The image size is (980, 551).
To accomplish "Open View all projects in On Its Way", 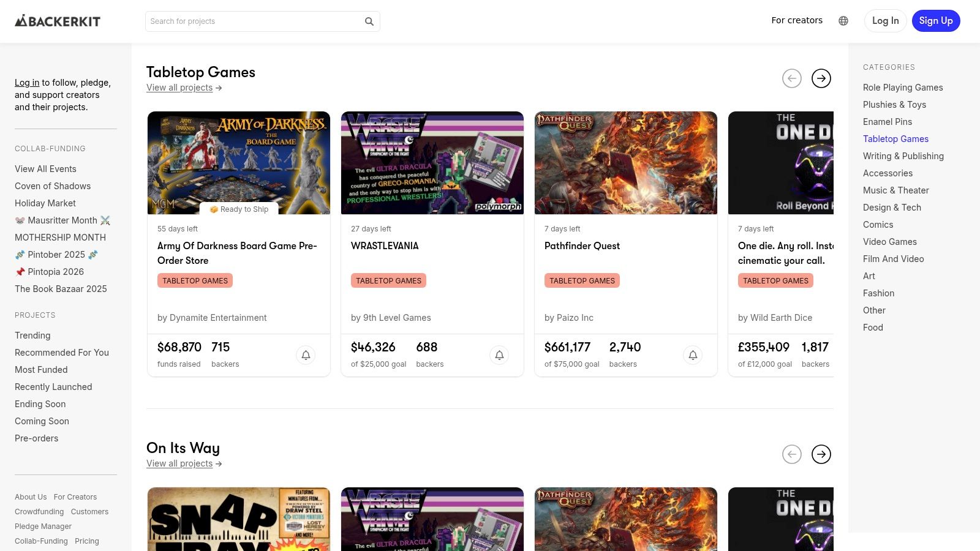I will click(x=179, y=463).
